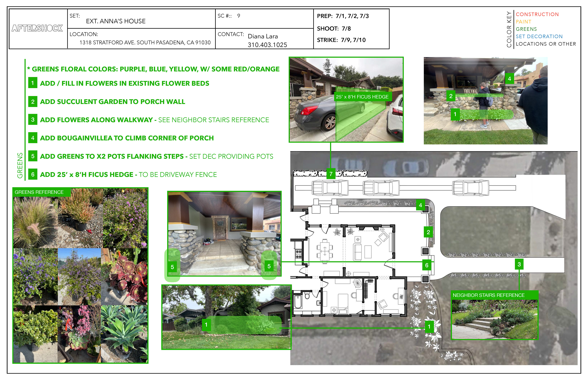Click SET DECORATION in the color key
The image size is (588, 380).
pos(539,37)
